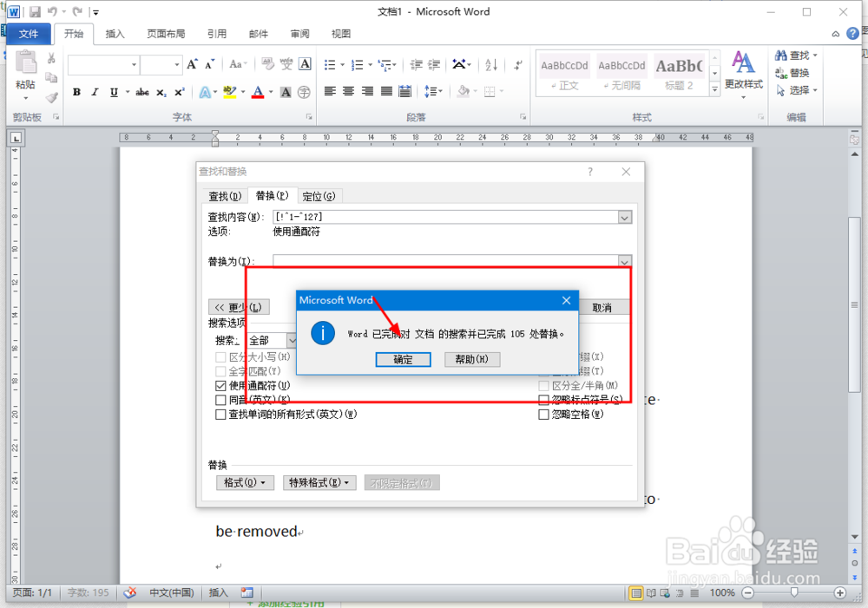Check Ignore punctuation characters checkbox
This screenshot has height=608, width=868.
[543, 400]
